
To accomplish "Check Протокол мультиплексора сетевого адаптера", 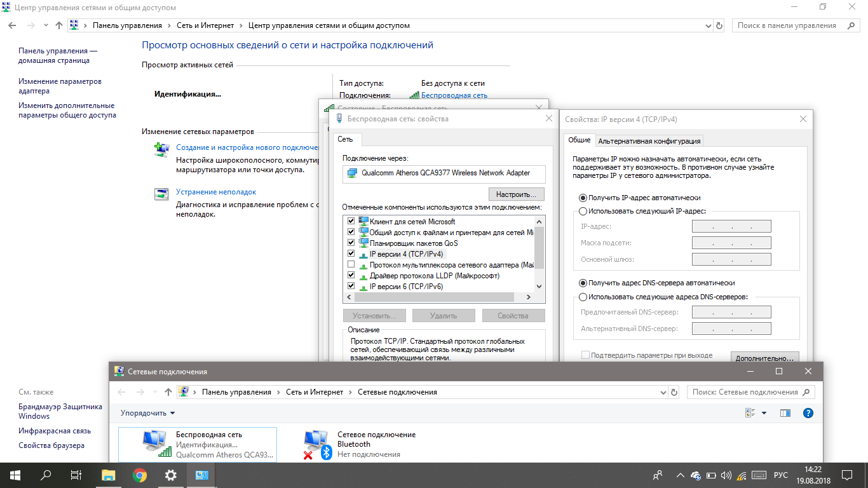I will click(x=351, y=264).
